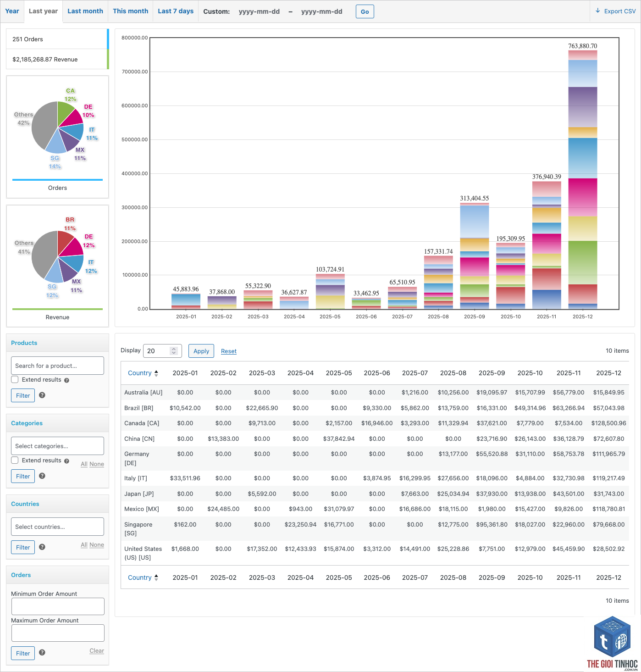
Task: Click help icon next to Products Extend results
Action: coord(66,380)
